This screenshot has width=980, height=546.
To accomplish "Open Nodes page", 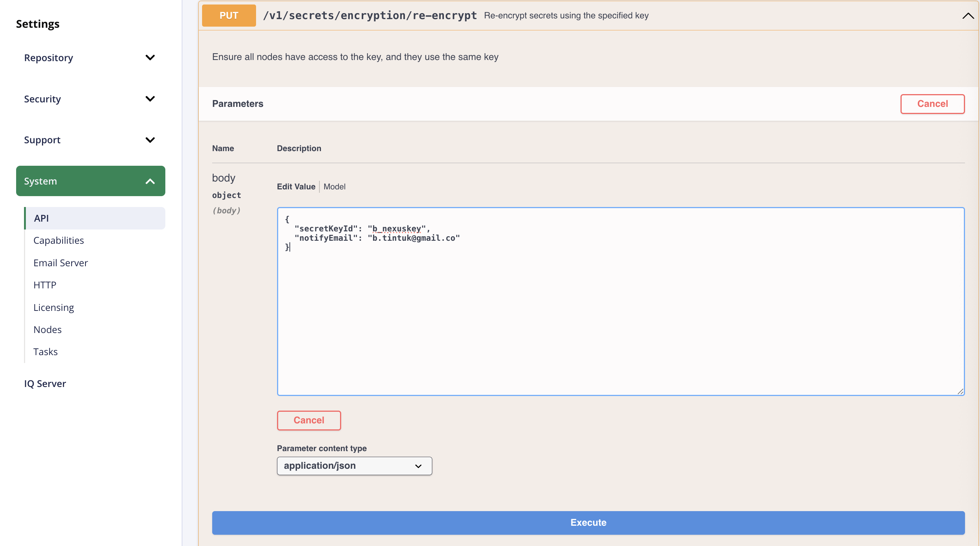I will [x=48, y=330].
